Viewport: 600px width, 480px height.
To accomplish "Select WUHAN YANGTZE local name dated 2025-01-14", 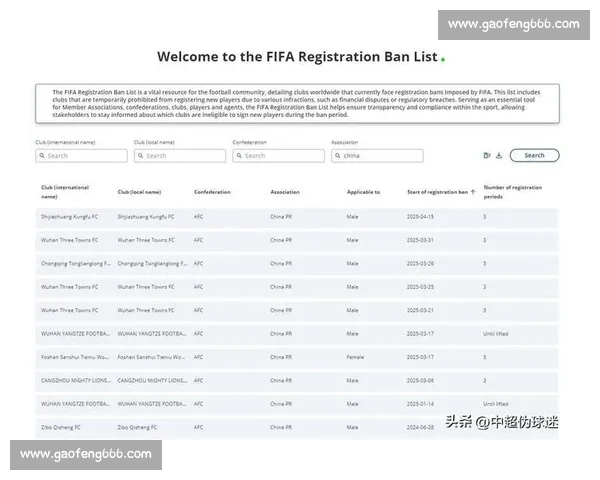I will tap(152, 404).
